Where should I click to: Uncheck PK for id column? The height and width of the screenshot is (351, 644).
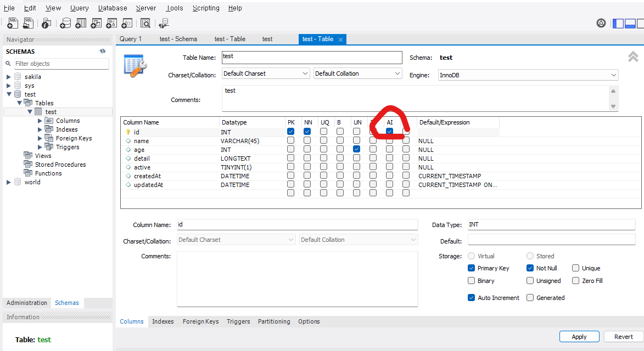coord(291,132)
